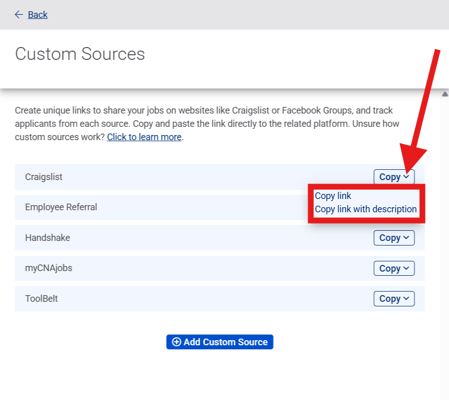Image resolution: width=449 pixels, height=400 pixels.
Task: Select the Handshake source row text
Action: (x=48, y=238)
